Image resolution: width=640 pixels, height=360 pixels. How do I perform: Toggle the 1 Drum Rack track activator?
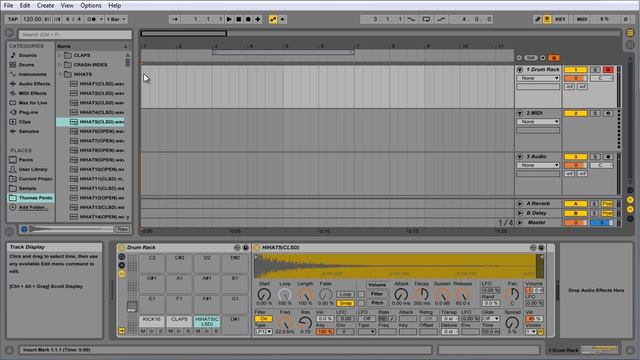coord(576,70)
